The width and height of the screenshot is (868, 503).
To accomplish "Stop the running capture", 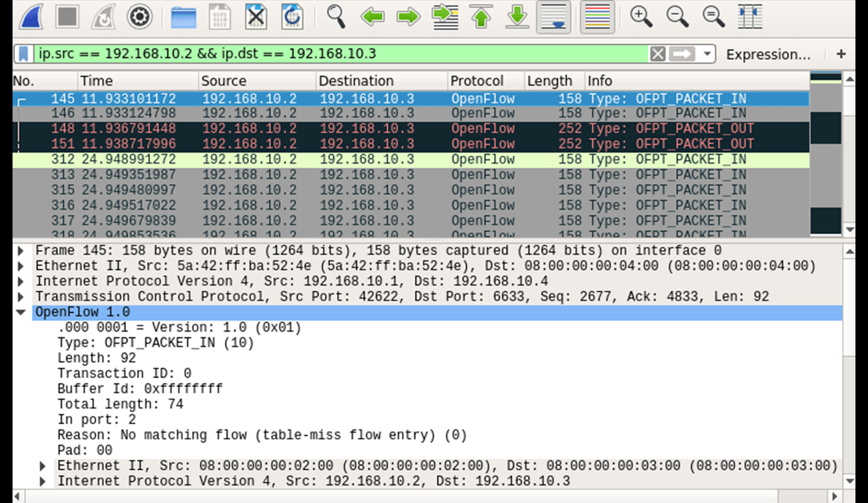I will point(67,16).
